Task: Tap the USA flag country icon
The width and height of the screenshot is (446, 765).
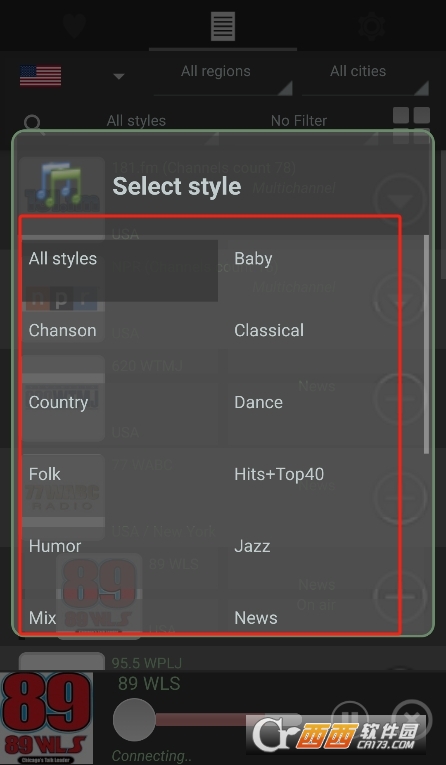Action: [41, 76]
